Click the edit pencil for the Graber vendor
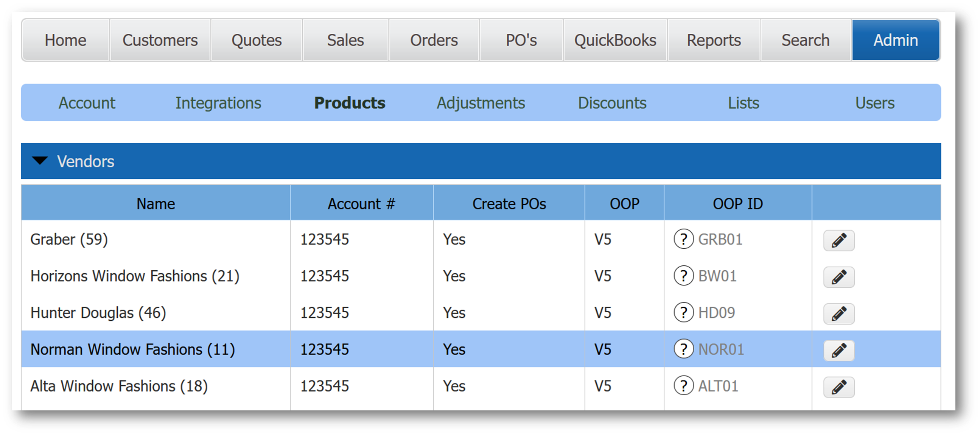This screenshot has height=435, width=980. point(838,240)
